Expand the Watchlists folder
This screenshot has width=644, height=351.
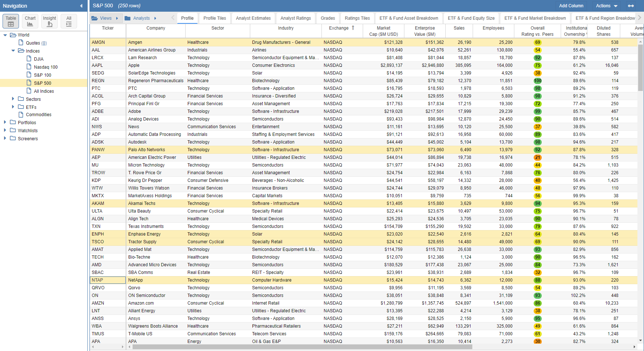pyautogui.click(x=5, y=130)
